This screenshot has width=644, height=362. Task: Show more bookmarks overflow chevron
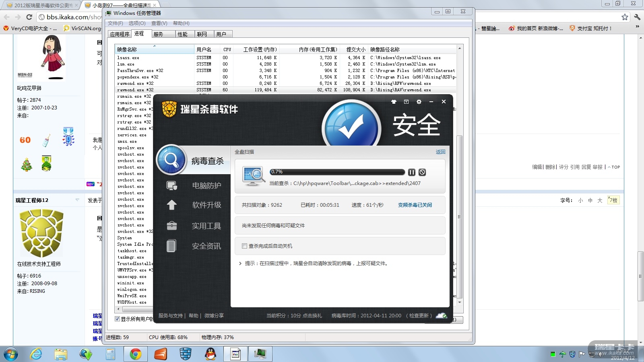(637, 27)
